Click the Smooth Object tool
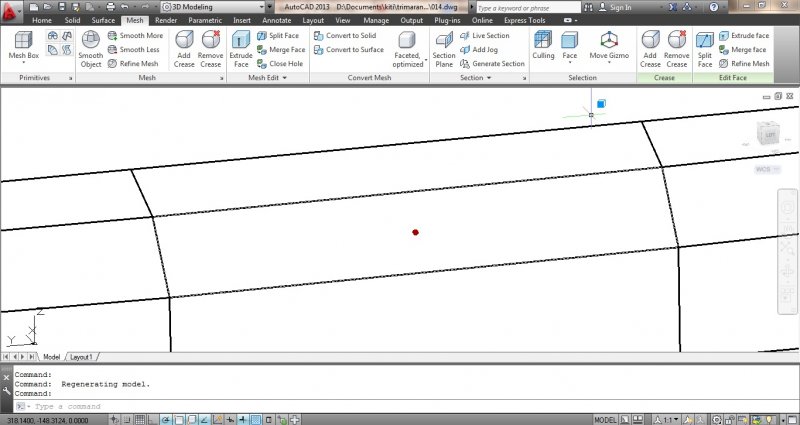Screen dimensions: 800x425 coord(91,48)
